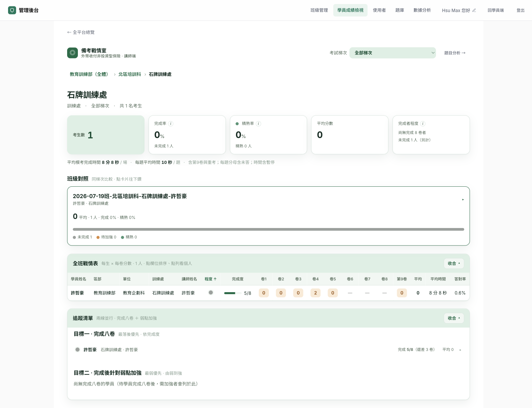The width and height of the screenshot is (532, 408).
Task: Click the class card grey progress bar
Action: pyautogui.click(x=269, y=229)
